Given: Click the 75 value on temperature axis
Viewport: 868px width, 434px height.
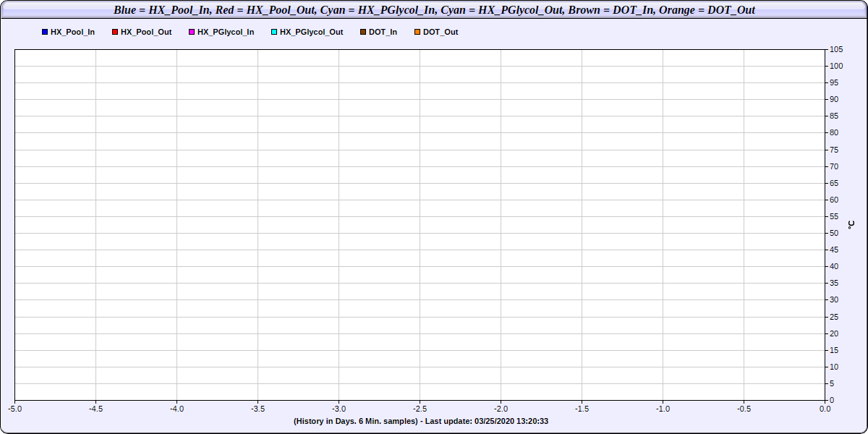Looking at the screenshot, I should (x=834, y=150).
